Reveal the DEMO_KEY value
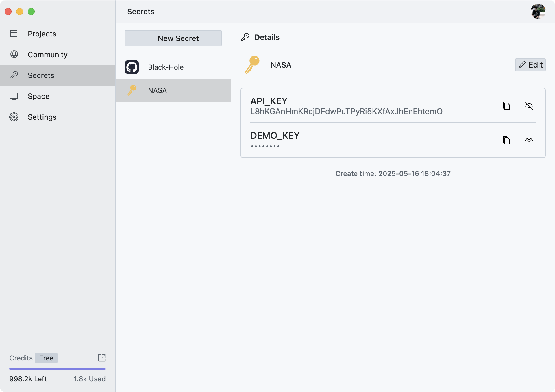This screenshot has width=555, height=392. (529, 140)
